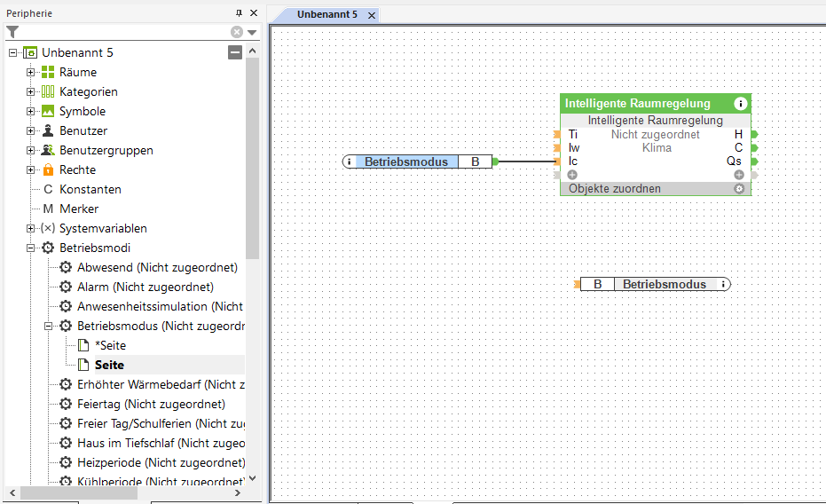Open the filter dropdown arrow
This screenshot has width=826, height=504.
(x=252, y=33)
